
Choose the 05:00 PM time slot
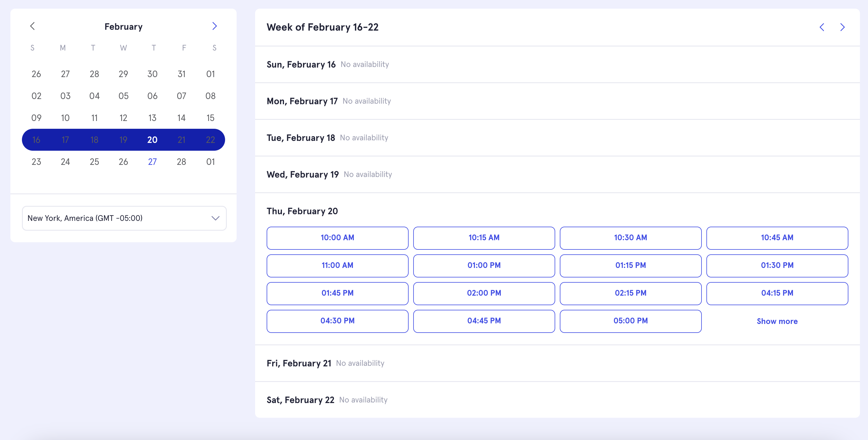631,321
